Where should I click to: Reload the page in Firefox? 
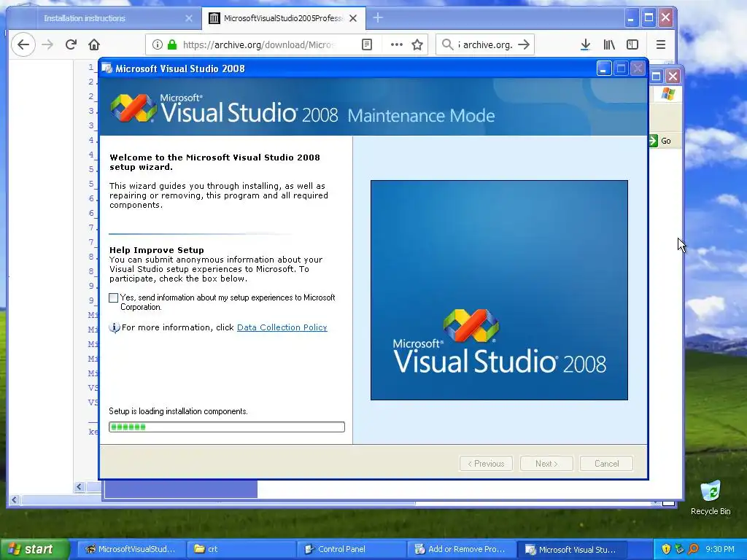pos(71,44)
